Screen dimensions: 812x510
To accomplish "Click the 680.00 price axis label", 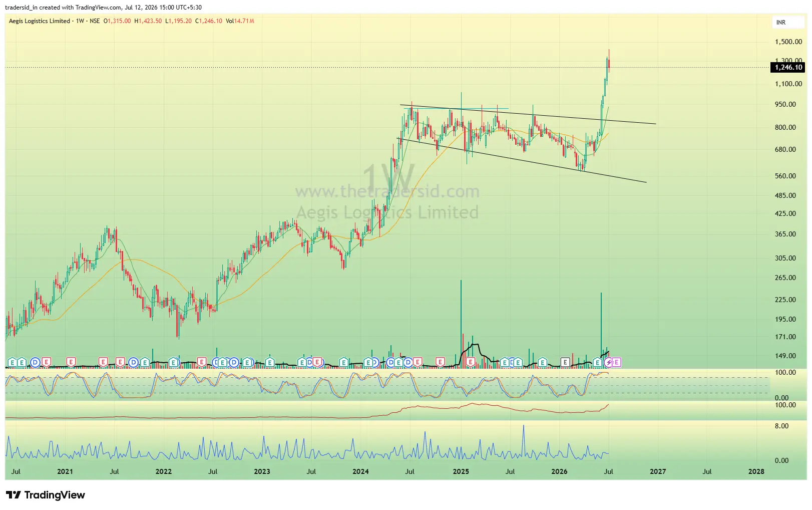I will (785, 149).
